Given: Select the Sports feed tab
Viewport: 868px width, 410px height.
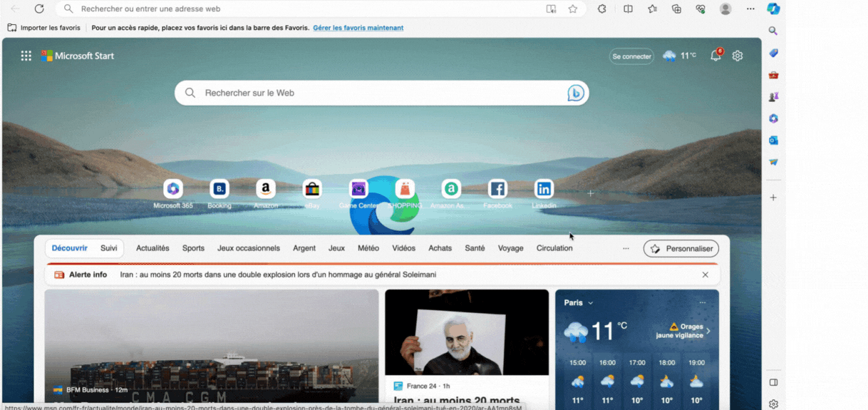Looking at the screenshot, I should tap(193, 248).
